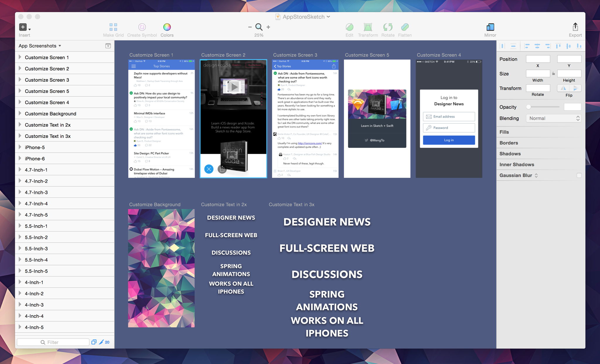Click the magnifier zoom icon
The width and height of the screenshot is (600, 364).
[259, 27]
